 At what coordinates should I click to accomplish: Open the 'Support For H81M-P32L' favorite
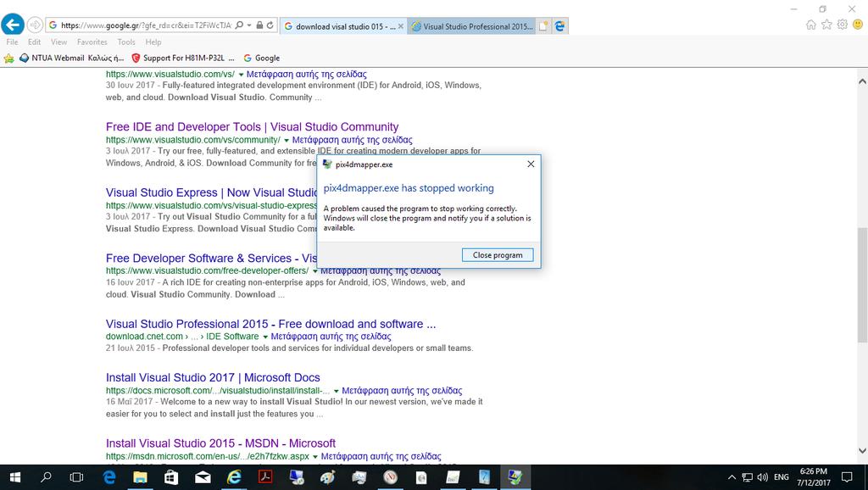(x=183, y=58)
